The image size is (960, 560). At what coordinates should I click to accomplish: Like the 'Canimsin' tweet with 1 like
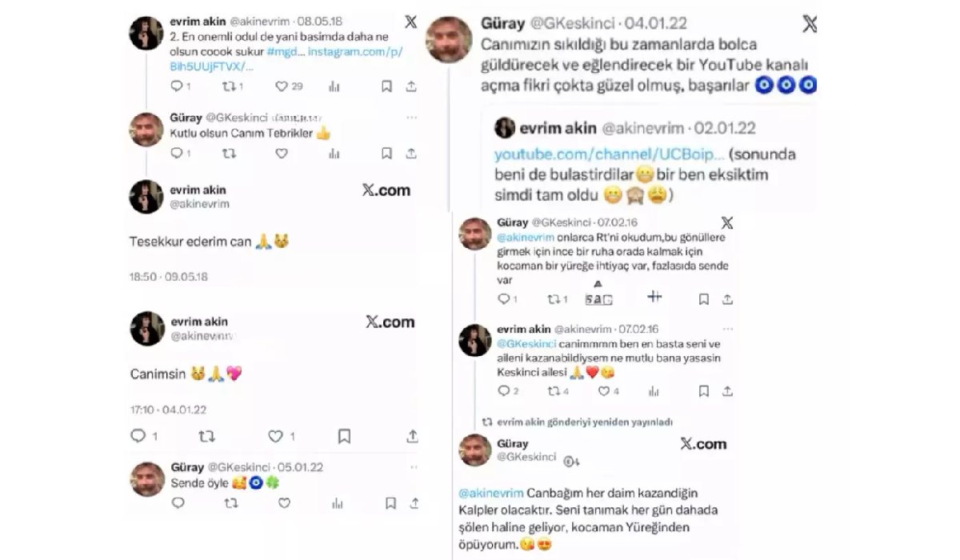tap(281, 436)
